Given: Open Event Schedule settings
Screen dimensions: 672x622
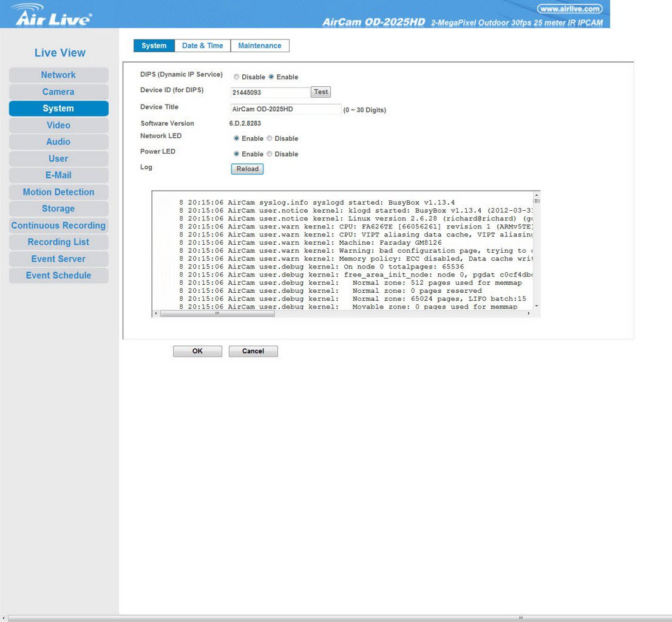Looking at the screenshot, I should (59, 276).
